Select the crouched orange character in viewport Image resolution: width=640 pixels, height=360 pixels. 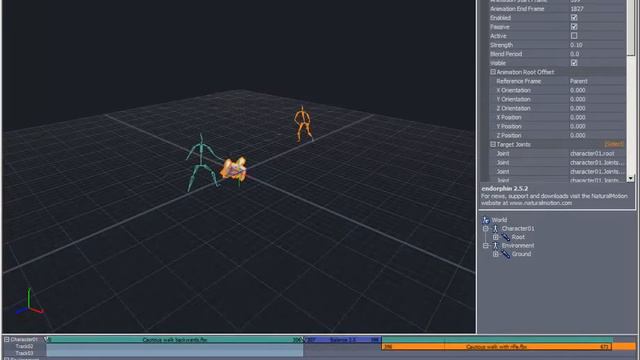(234, 169)
